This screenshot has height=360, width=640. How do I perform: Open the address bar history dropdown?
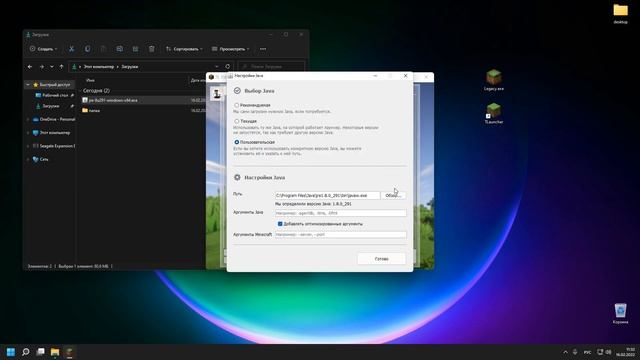pyautogui.click(x=216, y=67)
